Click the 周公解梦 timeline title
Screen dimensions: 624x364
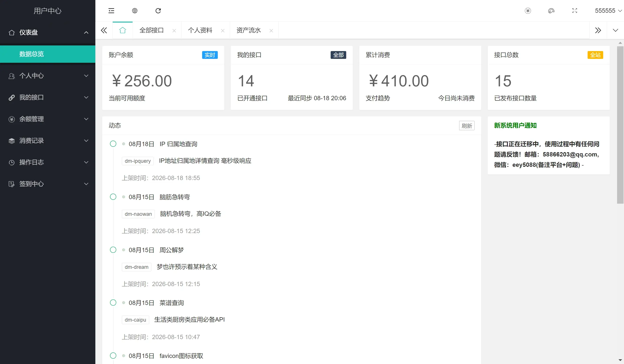(172, 250)
